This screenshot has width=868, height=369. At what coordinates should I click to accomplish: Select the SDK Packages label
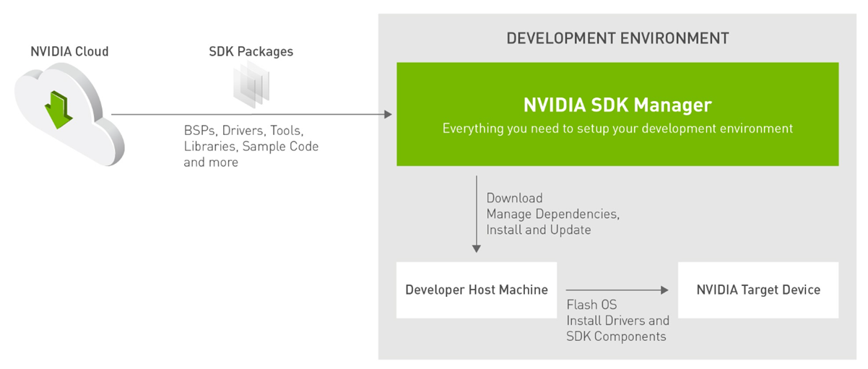point(251,52)
